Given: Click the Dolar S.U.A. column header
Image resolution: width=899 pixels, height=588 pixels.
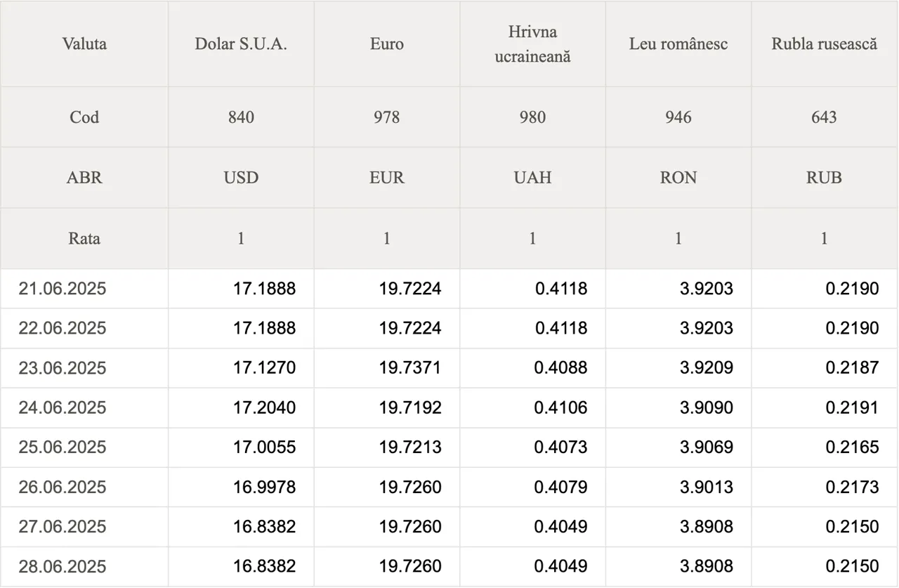Looking at the screenshot, I should pyautogui.click(x=241, y=44).
